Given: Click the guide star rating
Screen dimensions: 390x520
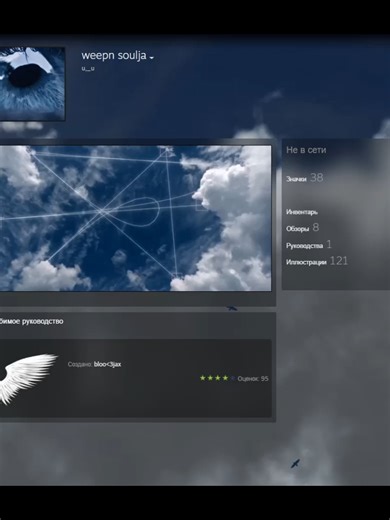Looking at the screenshot, I should (217, 378).
